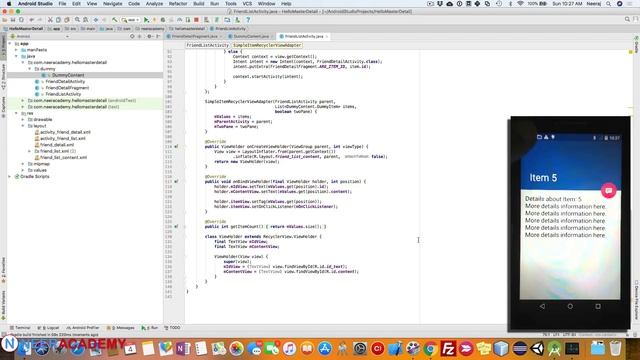Click the gutter override marker beside onCreateViewHolder
640x360 pixels.
point(176,146)
